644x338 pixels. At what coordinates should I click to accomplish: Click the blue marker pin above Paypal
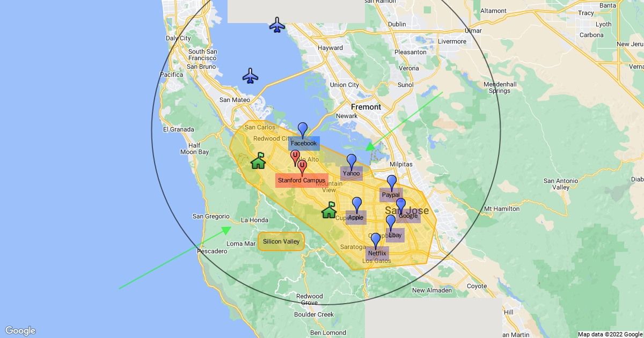[392, 182]
